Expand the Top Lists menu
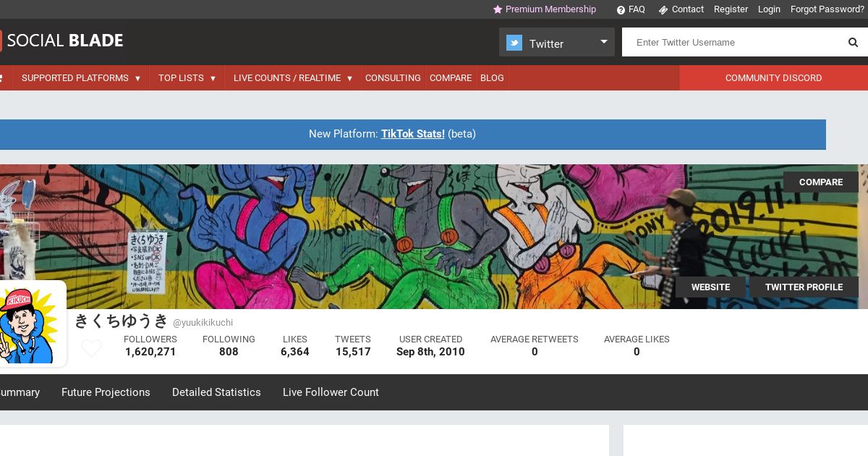868x456 pixels. (x=187, y=78)
